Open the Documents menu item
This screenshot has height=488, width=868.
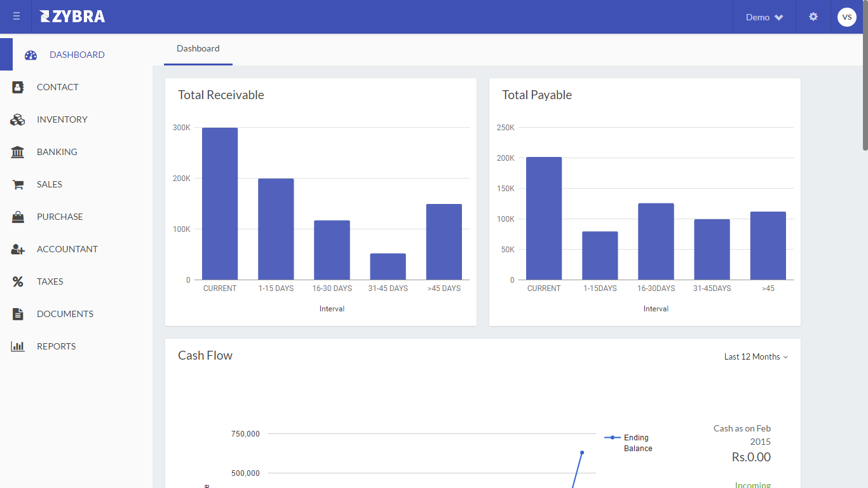pyautogui.click(x=65, y=314)
